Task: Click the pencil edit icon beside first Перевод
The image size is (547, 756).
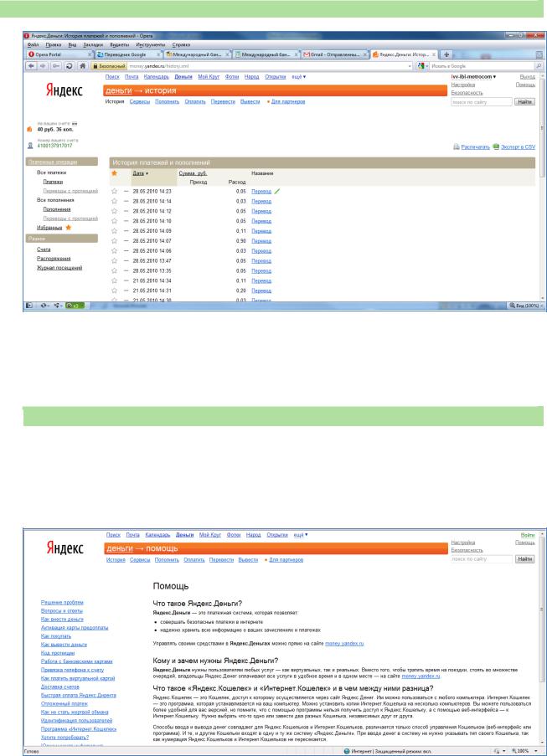Action: [277, 192]
